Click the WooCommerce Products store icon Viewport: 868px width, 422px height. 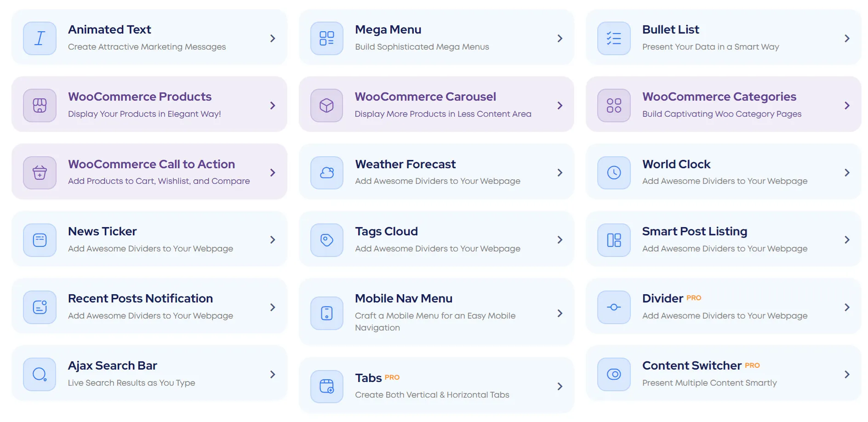(40, 105)
